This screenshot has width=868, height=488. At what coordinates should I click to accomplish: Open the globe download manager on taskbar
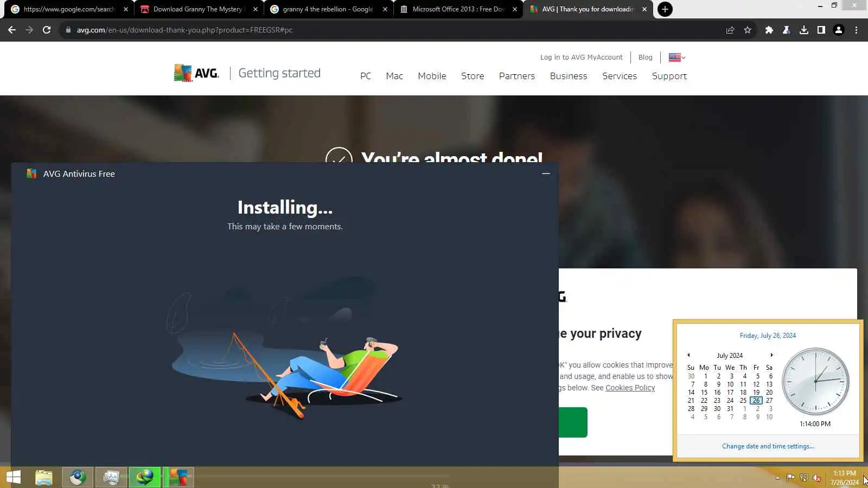tap(145, 477)
